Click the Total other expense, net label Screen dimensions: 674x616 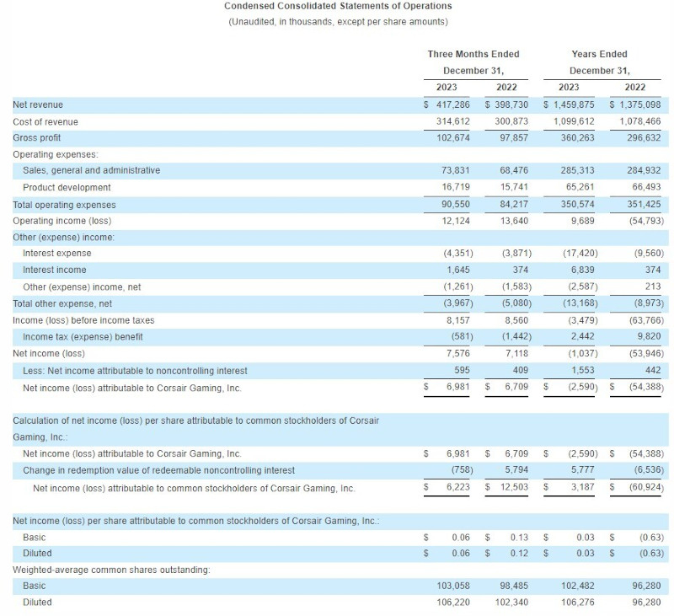pyautogui.click(x=62, y=303)
